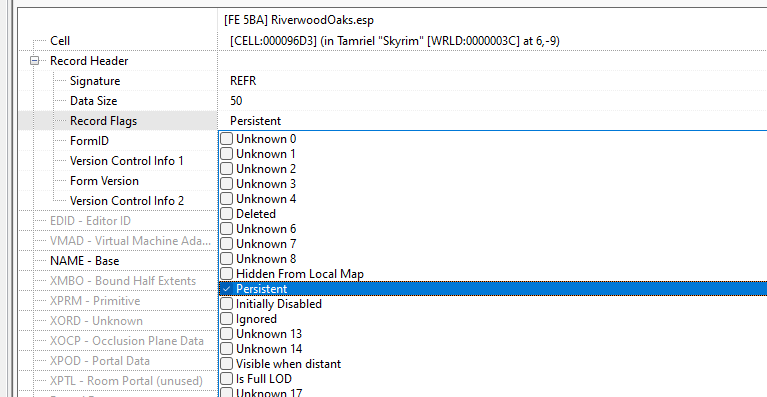Click the REFR signature value
767x397 pixels.
pyautogui.click(x=243, y=81)
